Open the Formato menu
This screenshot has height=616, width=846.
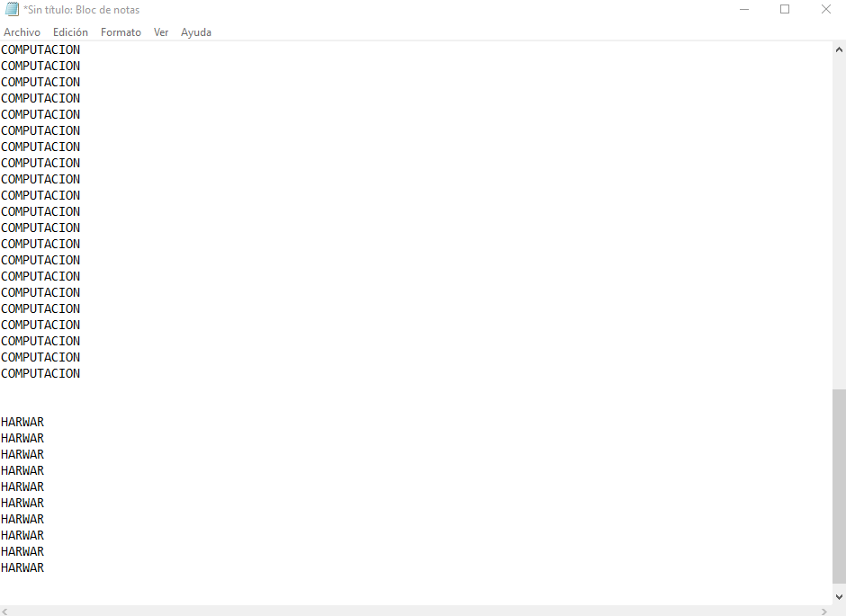click(121, 32)
